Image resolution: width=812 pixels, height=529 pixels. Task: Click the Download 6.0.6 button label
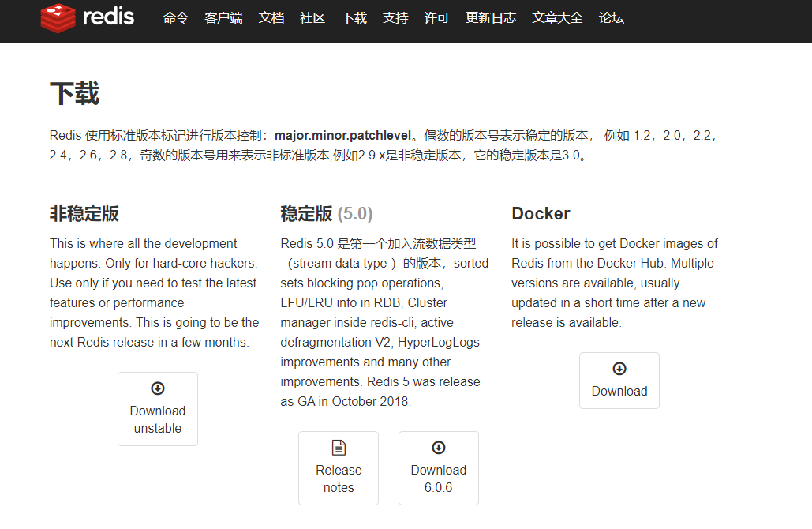[x=439, y=478]
